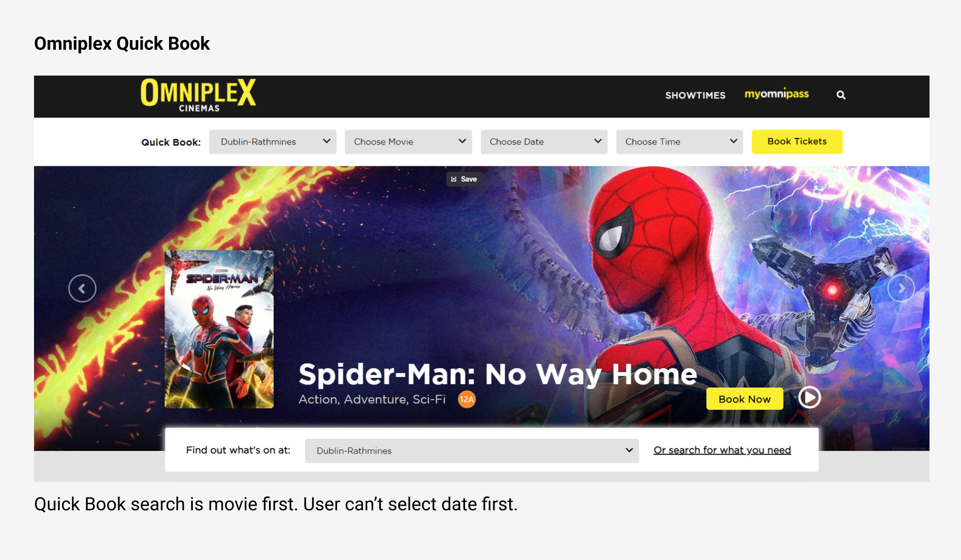961x560 pixels.
Task: Click the Book Tickets button
Action: coord(797,142)
